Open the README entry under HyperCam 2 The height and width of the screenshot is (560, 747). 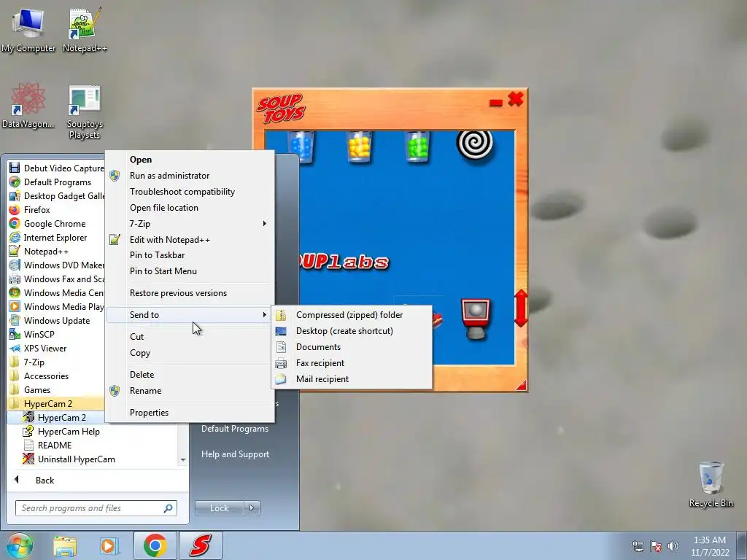tap(93, 446)
